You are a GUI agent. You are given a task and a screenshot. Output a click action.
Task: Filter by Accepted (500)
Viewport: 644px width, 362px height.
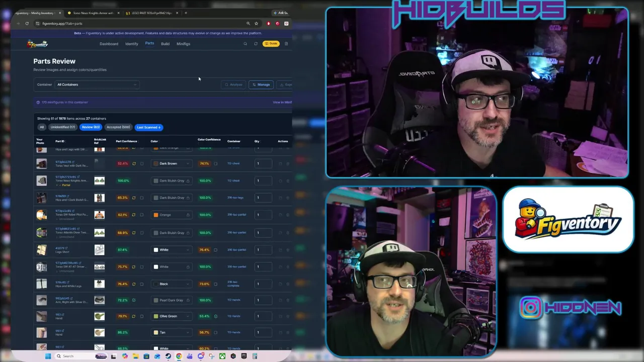pos(118,127)
